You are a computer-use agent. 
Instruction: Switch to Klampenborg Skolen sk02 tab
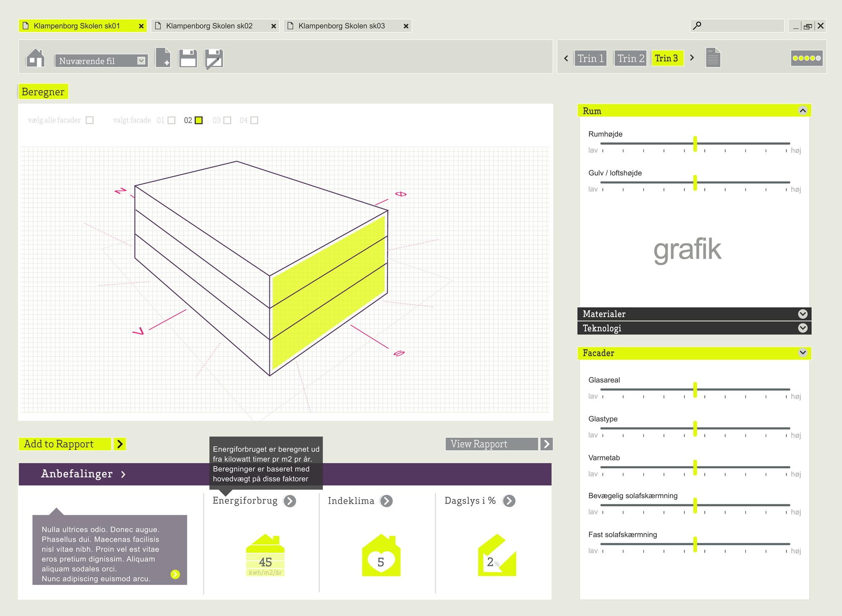coord(209,26)
